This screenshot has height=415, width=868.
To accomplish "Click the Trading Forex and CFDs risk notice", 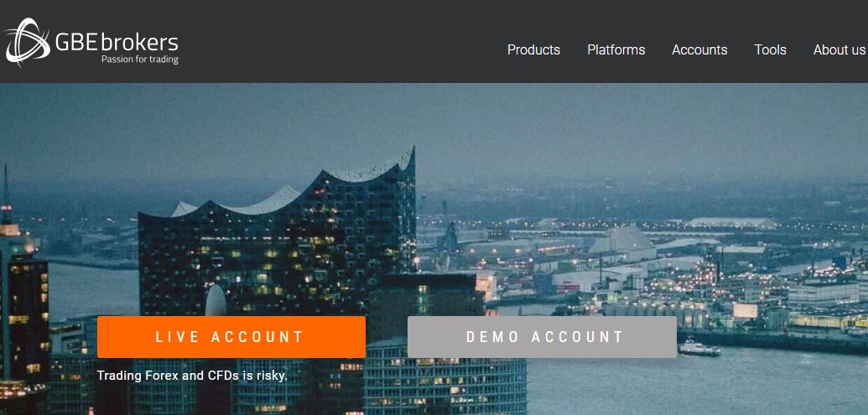I will [x=192, y=376].
